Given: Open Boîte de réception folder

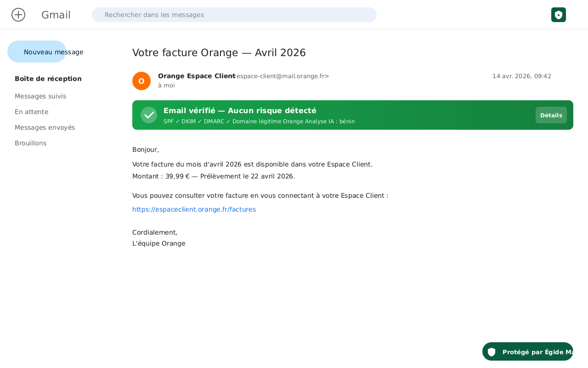Looking at the screenshot, I should [48, 79].
